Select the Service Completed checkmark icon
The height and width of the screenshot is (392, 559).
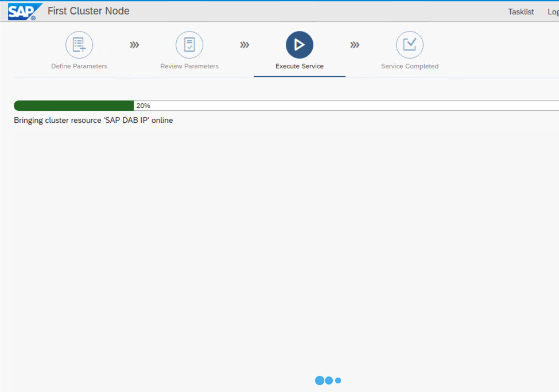tap(410, 45)
